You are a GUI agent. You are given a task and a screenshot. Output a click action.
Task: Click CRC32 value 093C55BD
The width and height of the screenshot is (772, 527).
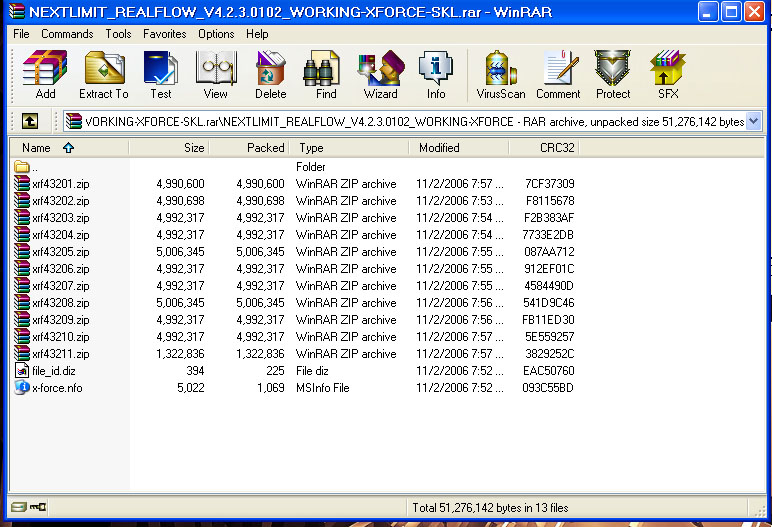click(548, 388)
